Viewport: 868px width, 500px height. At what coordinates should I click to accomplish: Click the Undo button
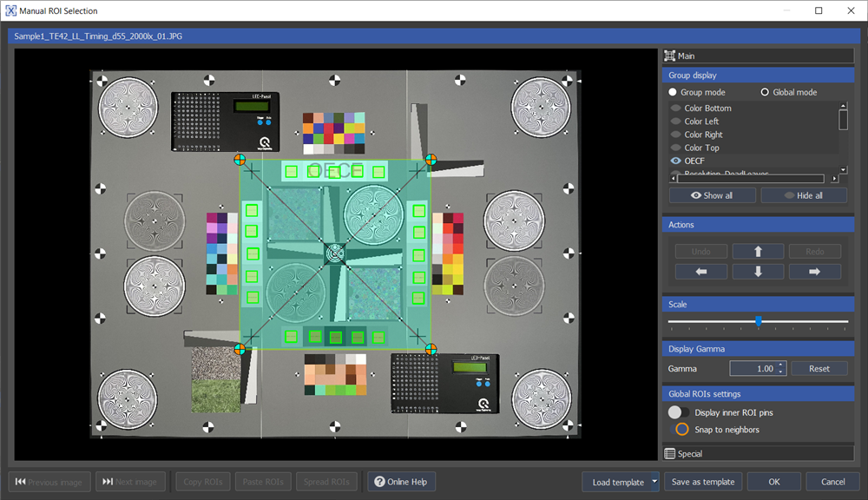[x=700, y=252]
